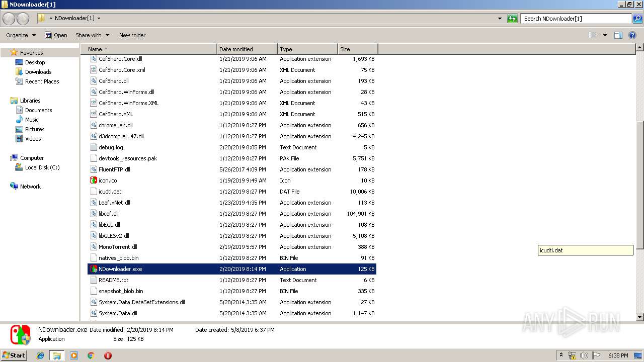
Task: Select Local Disk (C:) drive
Action: [42, 167]
